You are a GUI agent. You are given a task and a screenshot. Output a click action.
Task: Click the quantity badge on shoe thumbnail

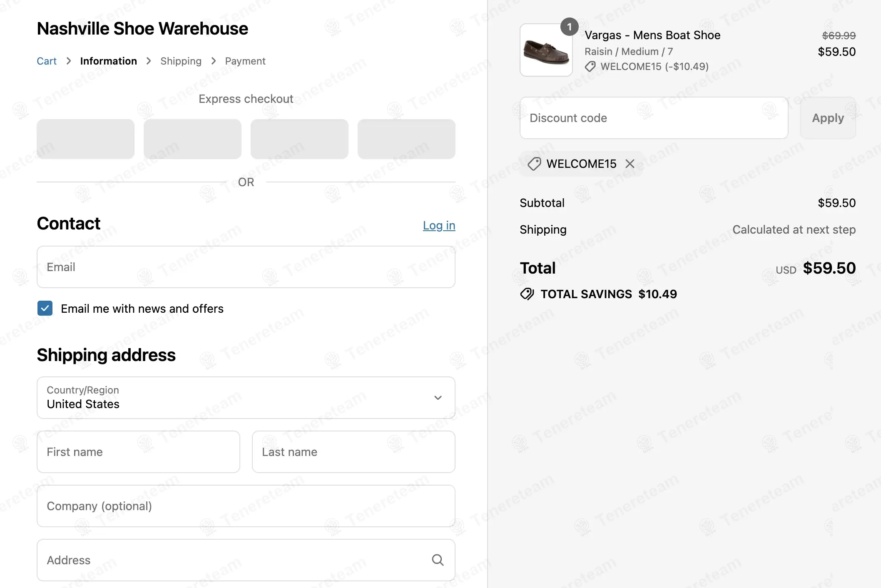pyautogui.click(x=569, y=27)
